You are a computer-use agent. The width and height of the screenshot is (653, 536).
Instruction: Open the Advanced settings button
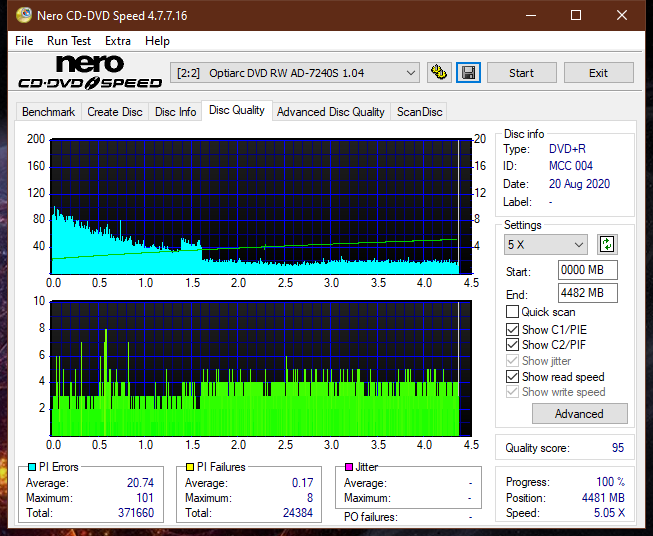click(x=579, y=414)
